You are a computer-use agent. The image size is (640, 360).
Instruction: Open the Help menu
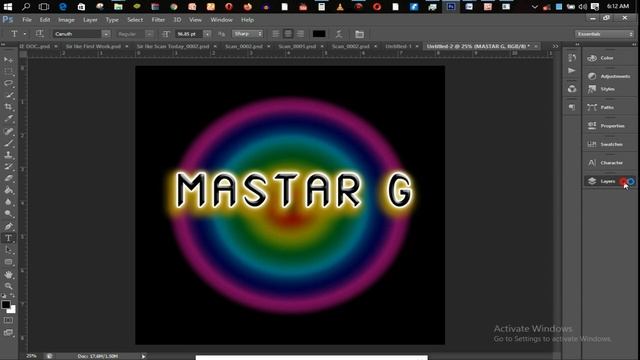pos(247,20)
